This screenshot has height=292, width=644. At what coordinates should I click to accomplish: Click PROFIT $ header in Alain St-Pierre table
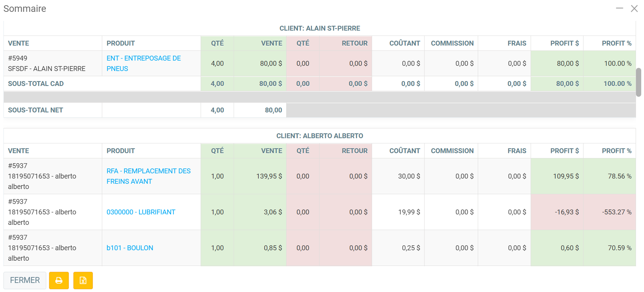pos(564,43)
